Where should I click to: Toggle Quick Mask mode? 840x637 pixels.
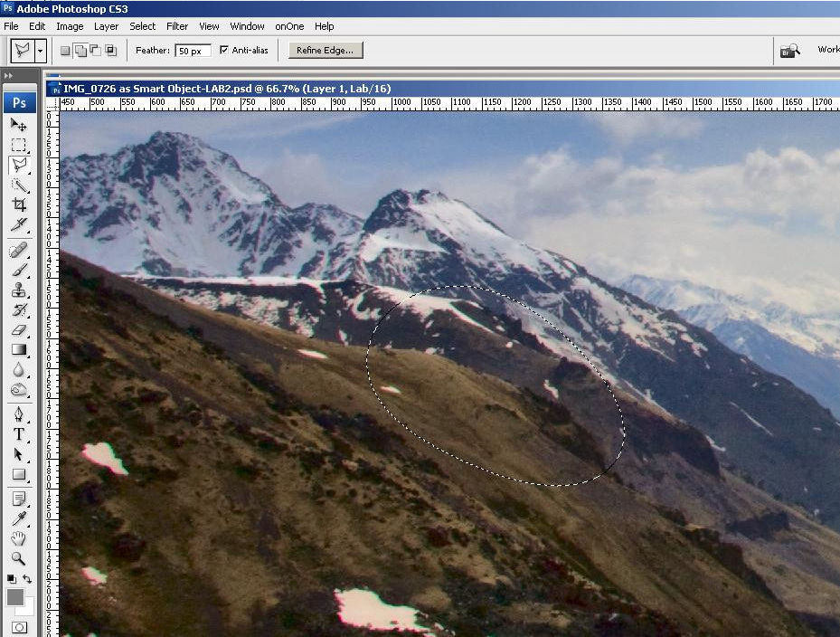[18, 627]
